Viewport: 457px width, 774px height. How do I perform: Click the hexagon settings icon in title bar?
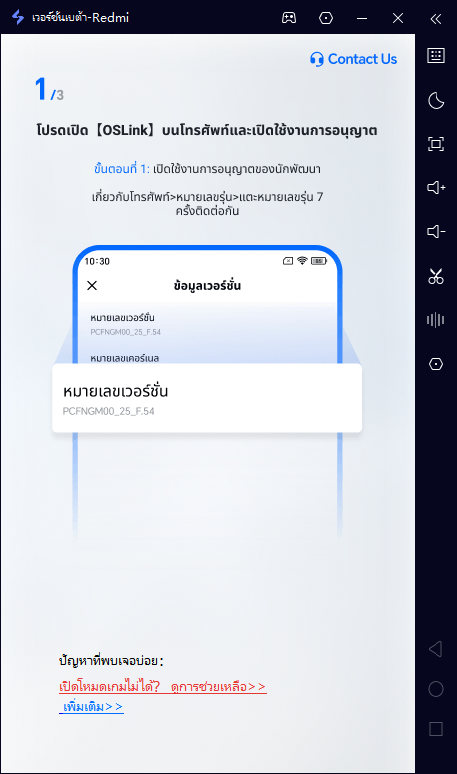(x=326, y=18)
